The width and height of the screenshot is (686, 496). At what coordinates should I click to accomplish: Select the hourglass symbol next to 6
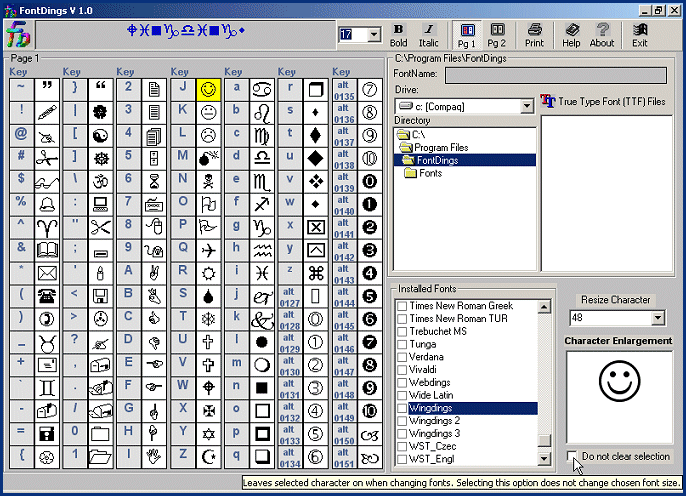[154, 182]
